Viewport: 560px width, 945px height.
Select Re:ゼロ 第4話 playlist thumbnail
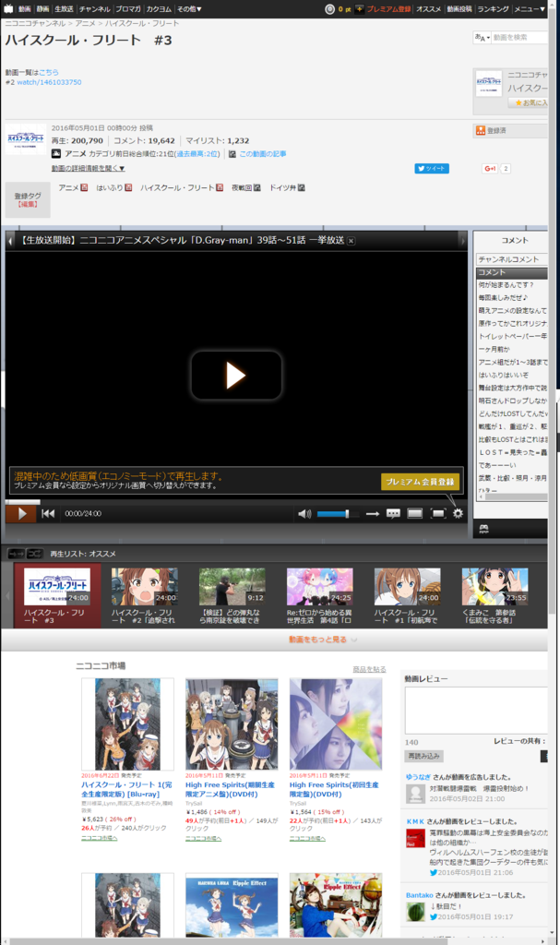pyautogui.click(x=320, y=586)
